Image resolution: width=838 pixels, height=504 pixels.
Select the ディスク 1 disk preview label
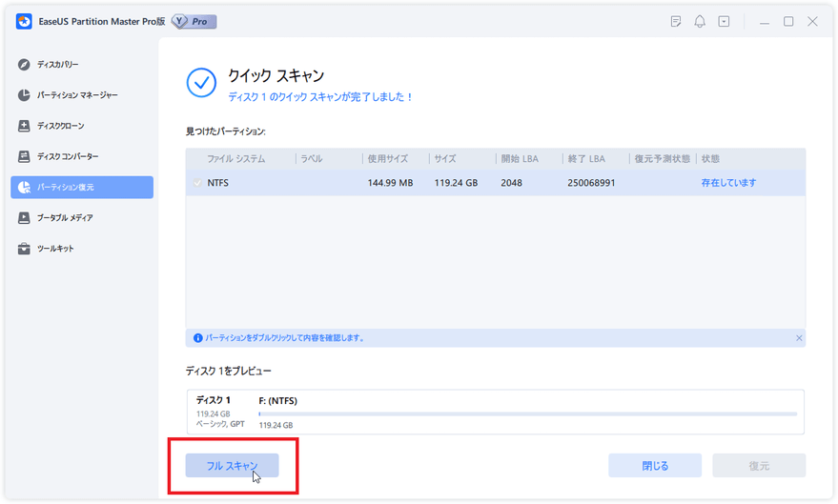pos(214,400)
